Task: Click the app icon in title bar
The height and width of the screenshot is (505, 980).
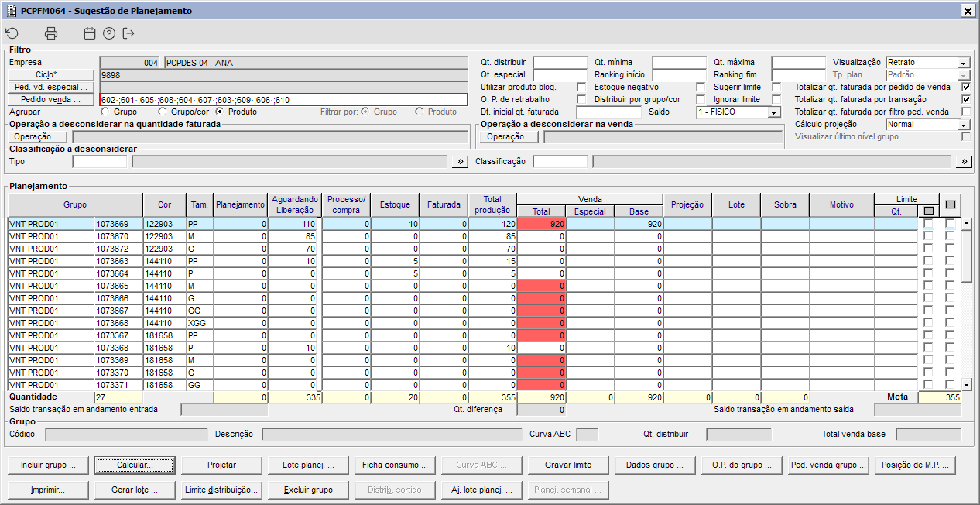Action: coord(10,11)
